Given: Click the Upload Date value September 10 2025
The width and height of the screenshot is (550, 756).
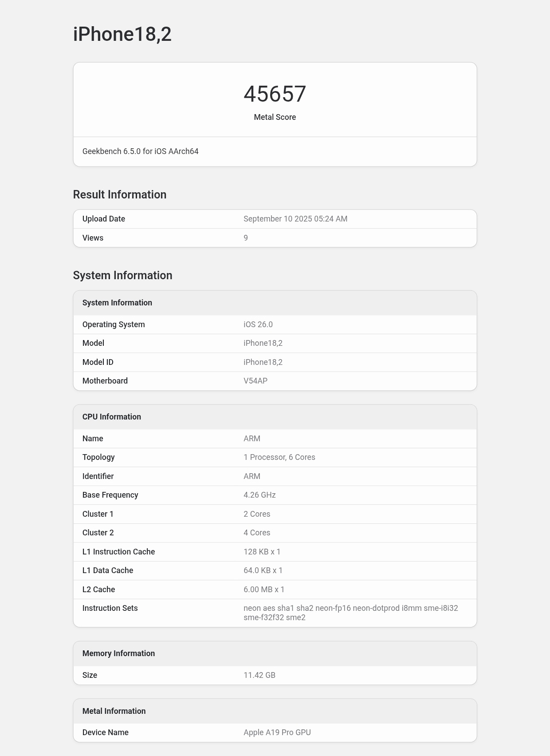Looking at the screenshot, I should 295,219.
